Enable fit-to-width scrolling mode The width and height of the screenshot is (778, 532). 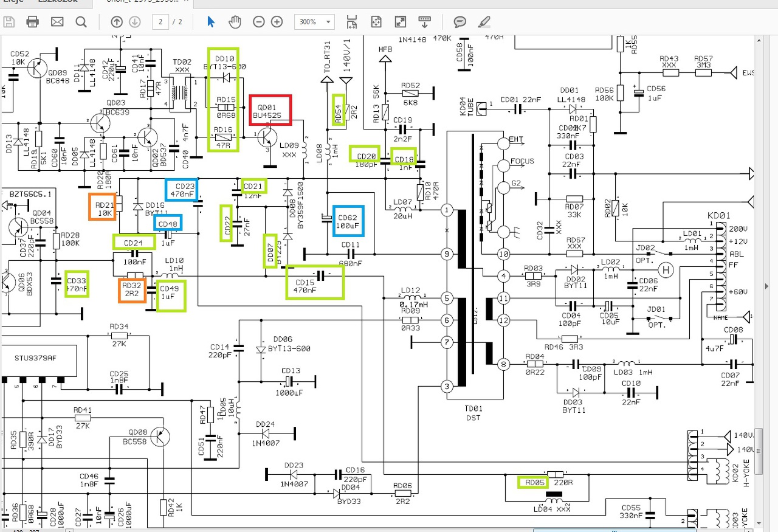click(x=352, y=22)
